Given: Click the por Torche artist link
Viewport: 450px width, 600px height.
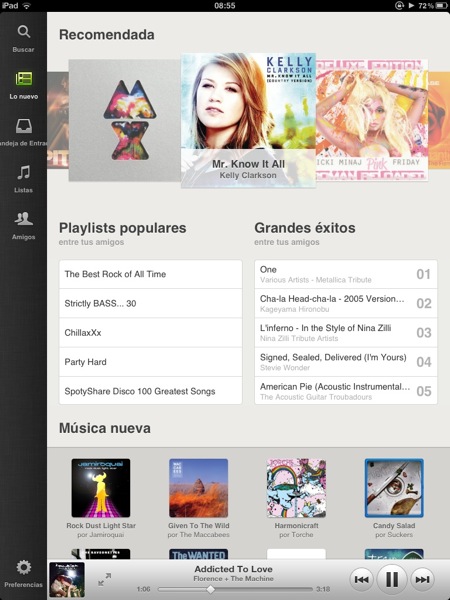Looking at the screenshot, I should (296, 535).
